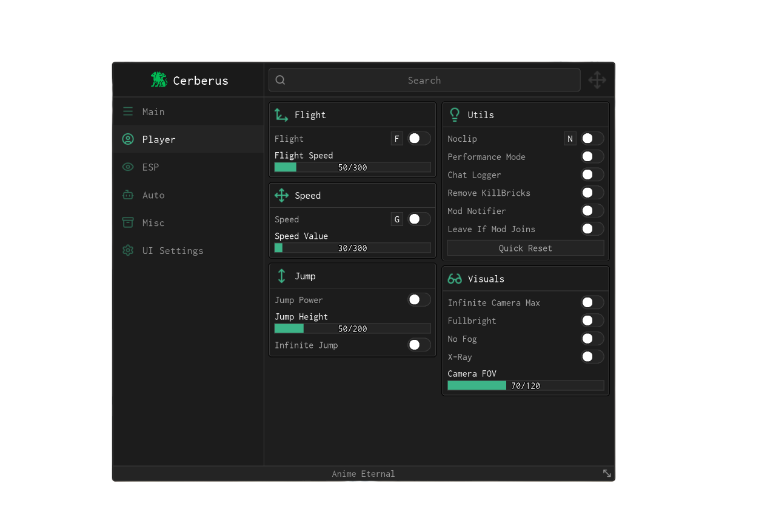This screenshot has height=532, width=776.
Task: Click the Utils lightbulb icon
Action: pyautogui.click(x=455, y=115)
